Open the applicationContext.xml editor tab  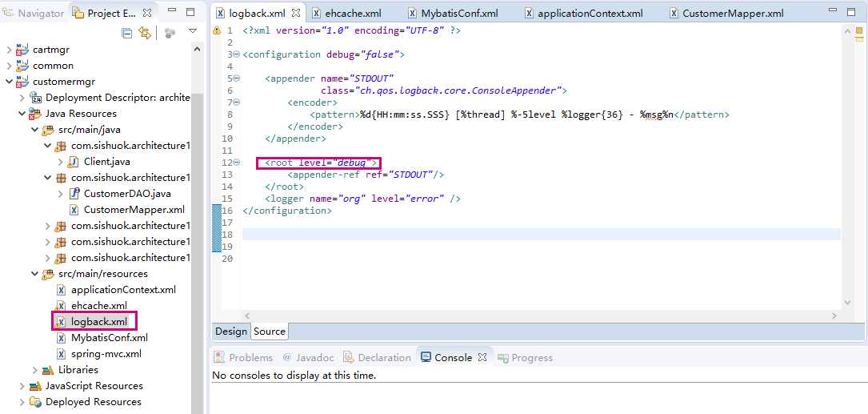584,13
